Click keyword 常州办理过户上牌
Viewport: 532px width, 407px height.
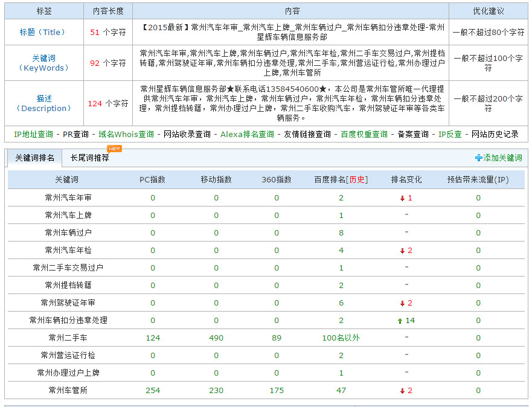click(x=68, y=373)
